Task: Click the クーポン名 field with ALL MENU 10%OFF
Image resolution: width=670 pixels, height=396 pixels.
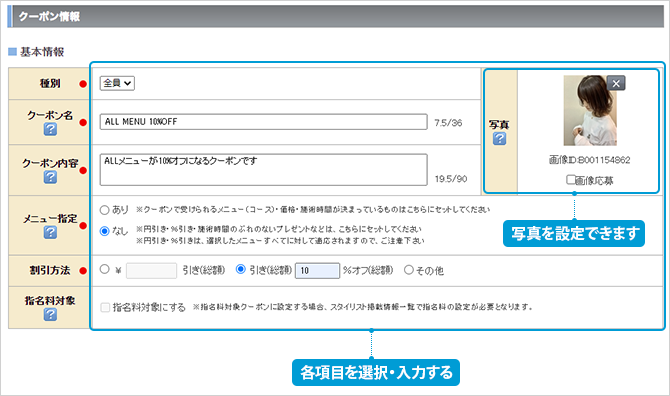Action: (263, 122)
